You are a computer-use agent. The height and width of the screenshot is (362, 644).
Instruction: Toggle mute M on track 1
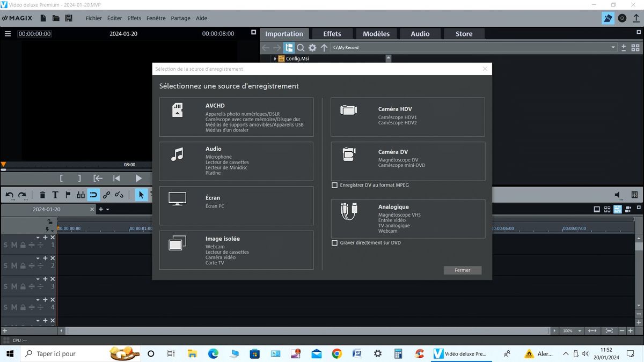point(14,245)
